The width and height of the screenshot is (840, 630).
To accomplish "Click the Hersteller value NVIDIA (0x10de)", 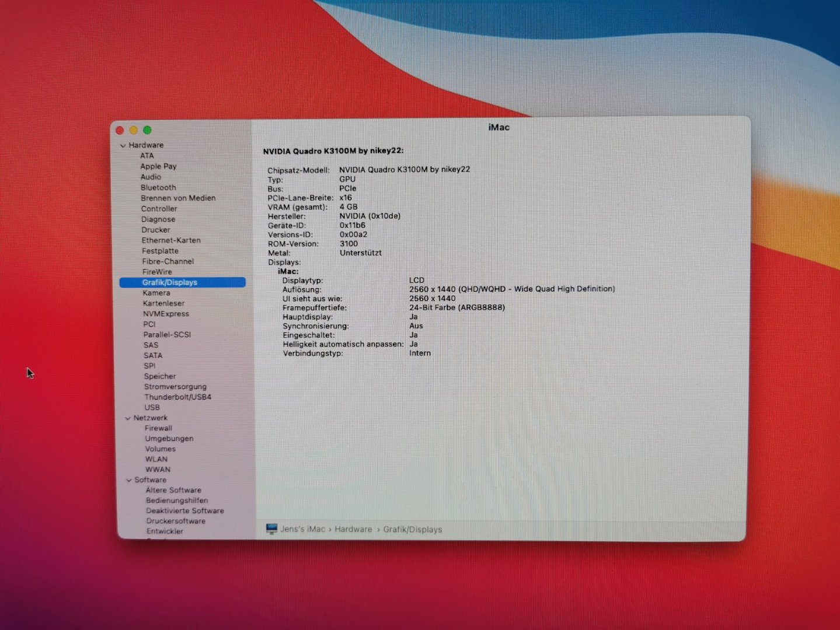I will pos(370,216).
